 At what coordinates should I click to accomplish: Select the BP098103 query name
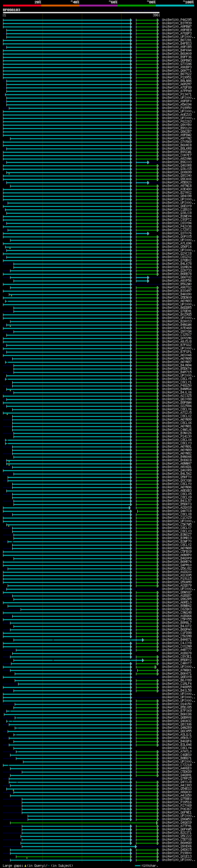(x=11, y=10)
